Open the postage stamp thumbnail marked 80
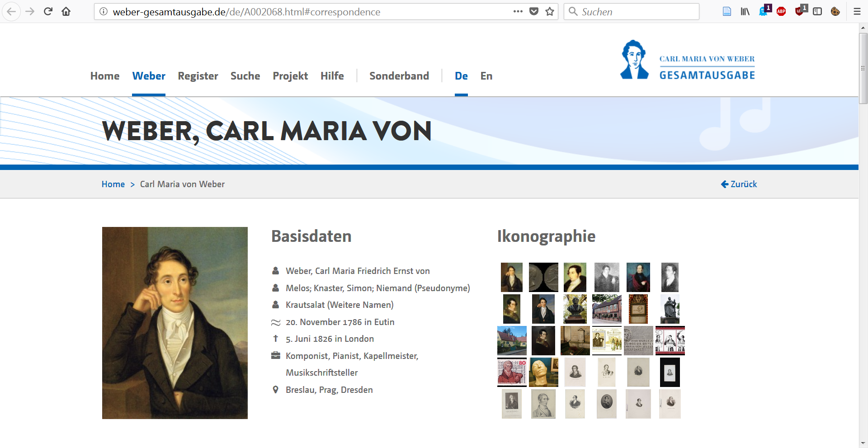868x448 pixels. coord(512,372)
